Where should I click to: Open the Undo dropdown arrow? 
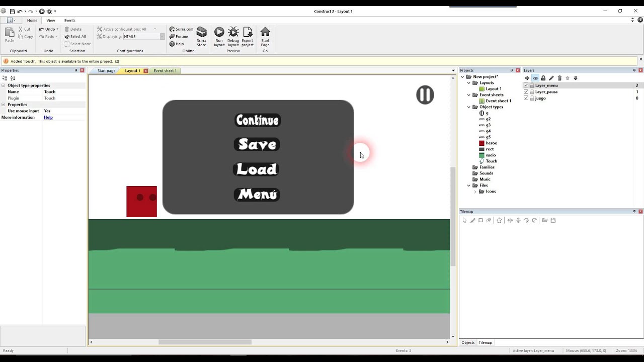pos(57,29)
